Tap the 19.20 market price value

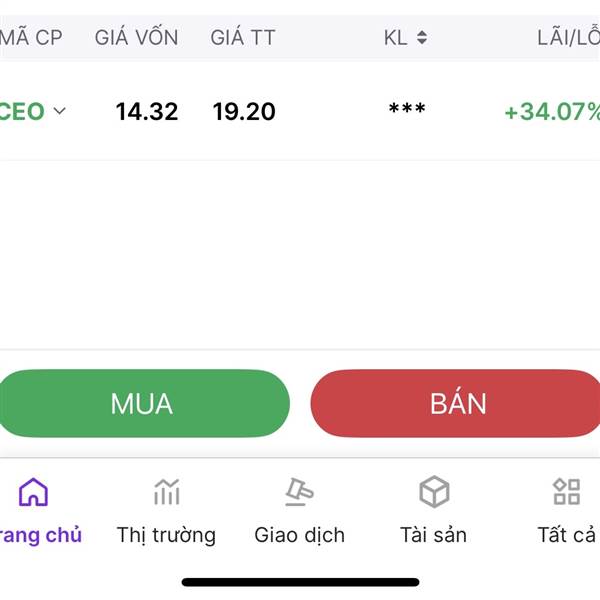click(x=244, y=111)
